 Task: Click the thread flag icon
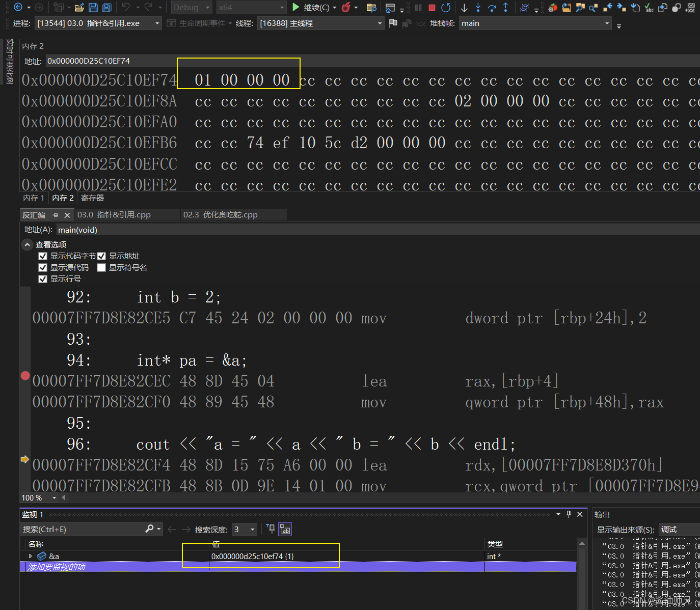point(393,23)
